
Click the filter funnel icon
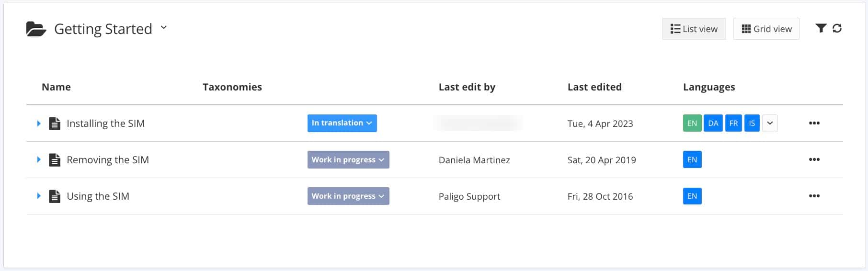[821, 28]
